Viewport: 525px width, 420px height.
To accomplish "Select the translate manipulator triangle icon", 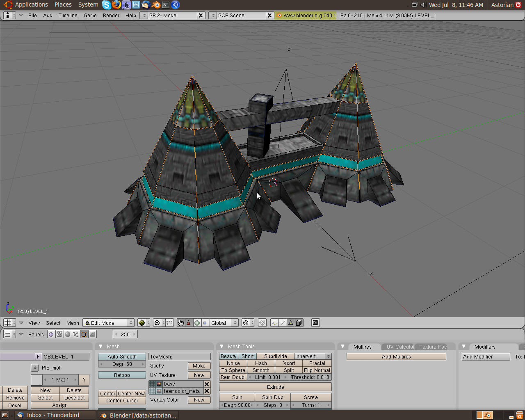I will [189, 323].
